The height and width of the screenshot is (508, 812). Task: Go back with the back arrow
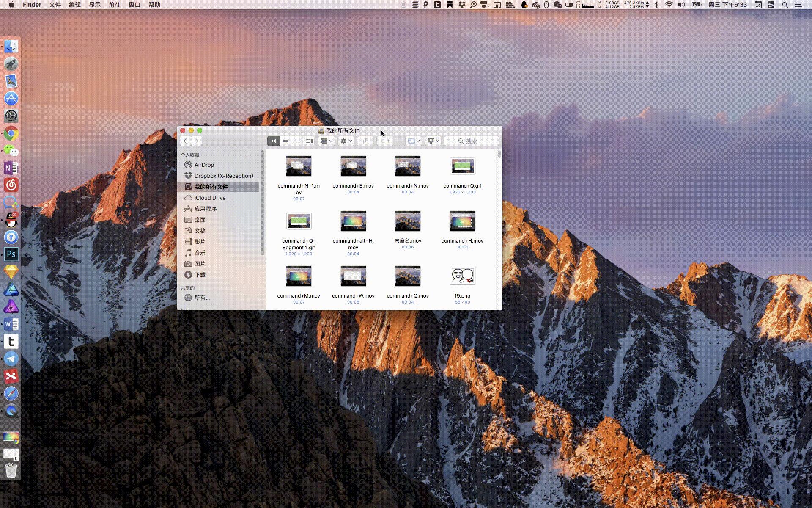185,141
